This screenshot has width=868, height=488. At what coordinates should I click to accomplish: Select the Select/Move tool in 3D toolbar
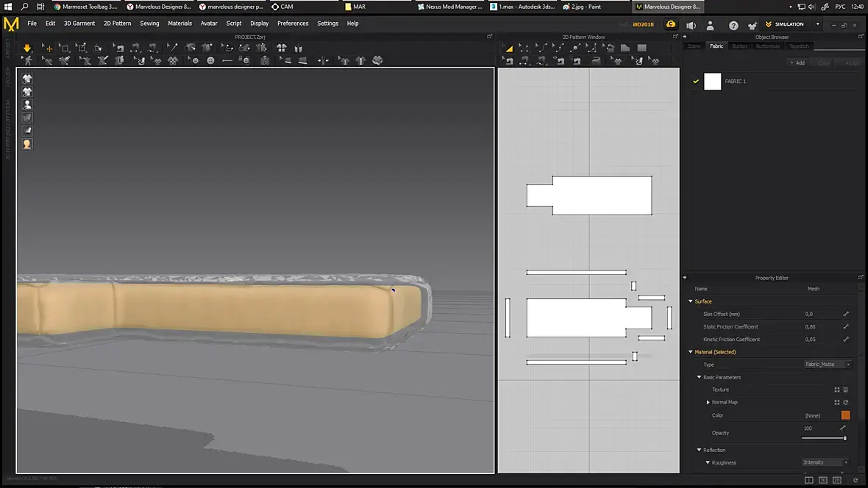(x=47, y=48)
